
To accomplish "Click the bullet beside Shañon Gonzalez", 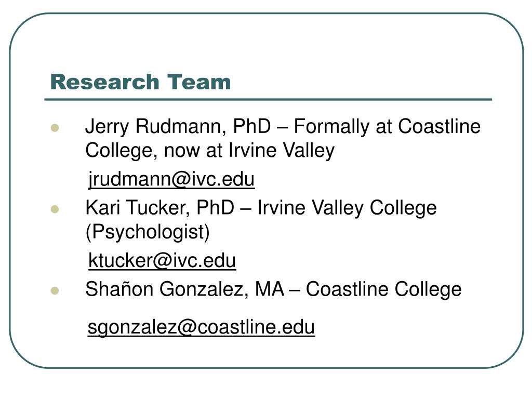I will click(55, 291).
